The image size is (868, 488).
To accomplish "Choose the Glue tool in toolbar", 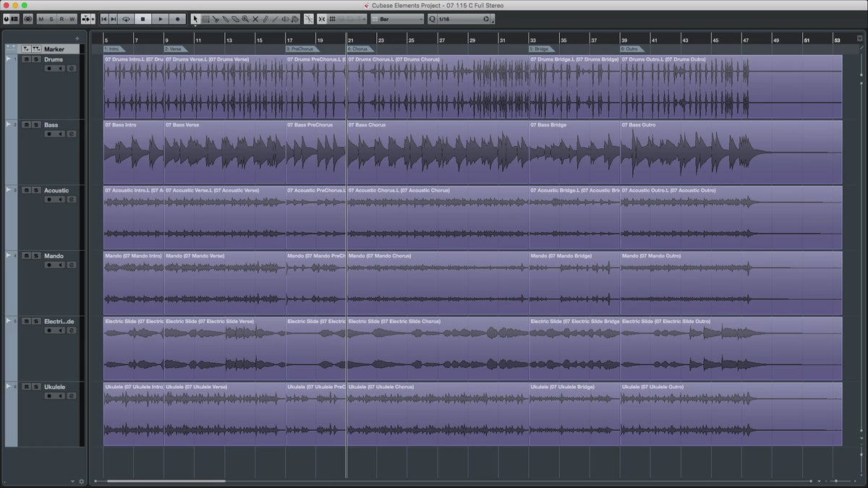I will coord(226,19).
